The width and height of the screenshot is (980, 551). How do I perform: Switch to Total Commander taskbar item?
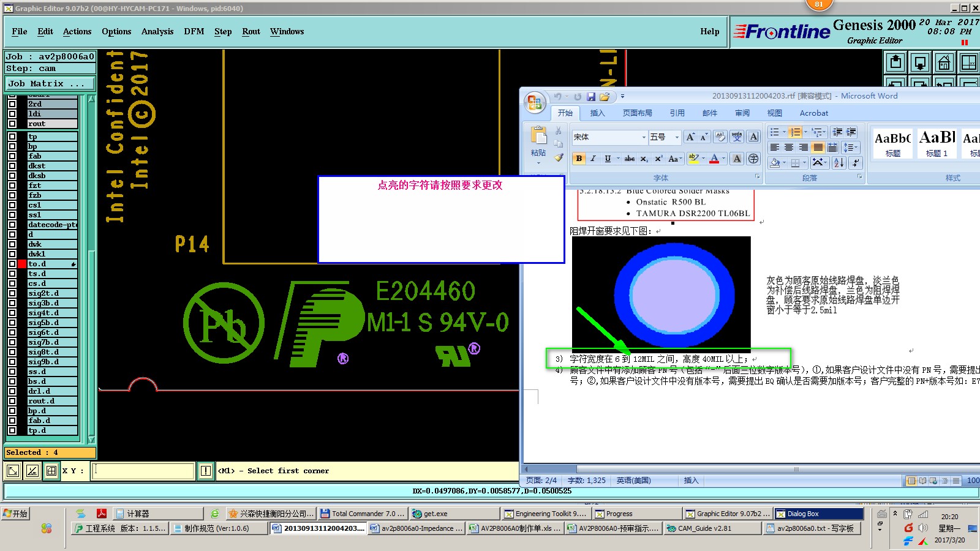coord(363,514)
